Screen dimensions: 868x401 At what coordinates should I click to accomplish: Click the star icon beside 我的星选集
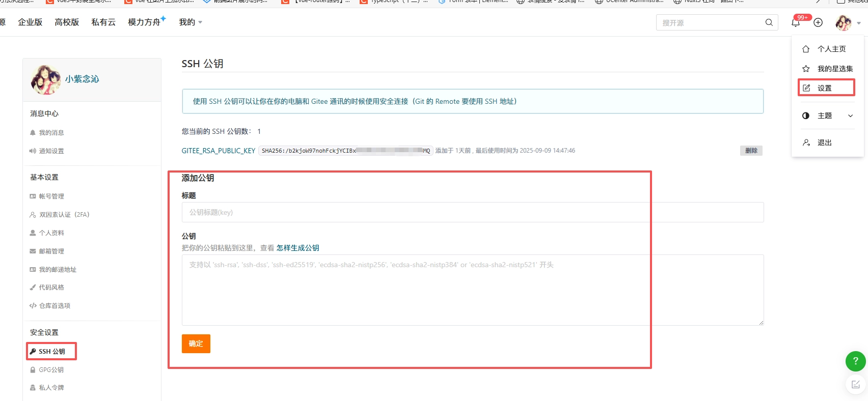[806, 69]
